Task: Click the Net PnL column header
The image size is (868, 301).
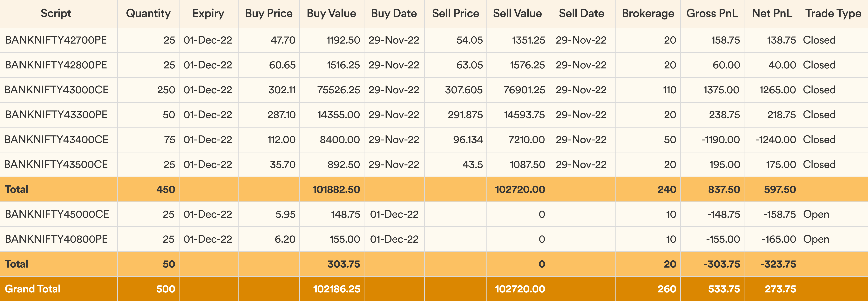Action: (772, 13)
